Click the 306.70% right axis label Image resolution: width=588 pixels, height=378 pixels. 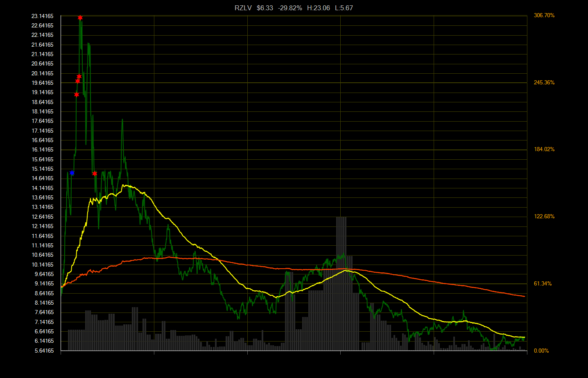[x=544, y=15]
